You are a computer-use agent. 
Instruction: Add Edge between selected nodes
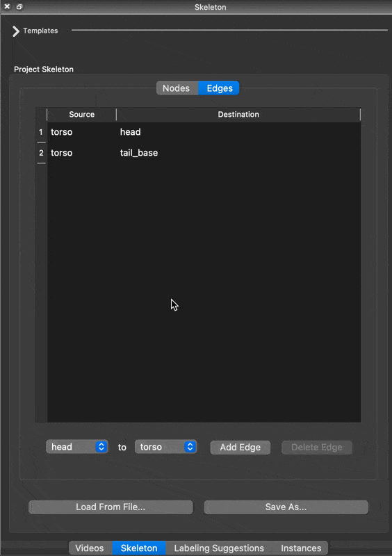[x=240, y=448]
